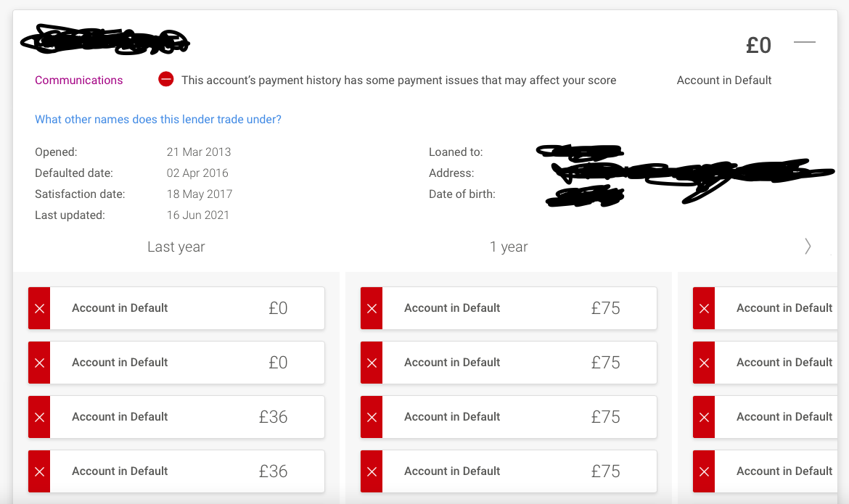Click red X icon on second £75 entry

tap(372, 363)
